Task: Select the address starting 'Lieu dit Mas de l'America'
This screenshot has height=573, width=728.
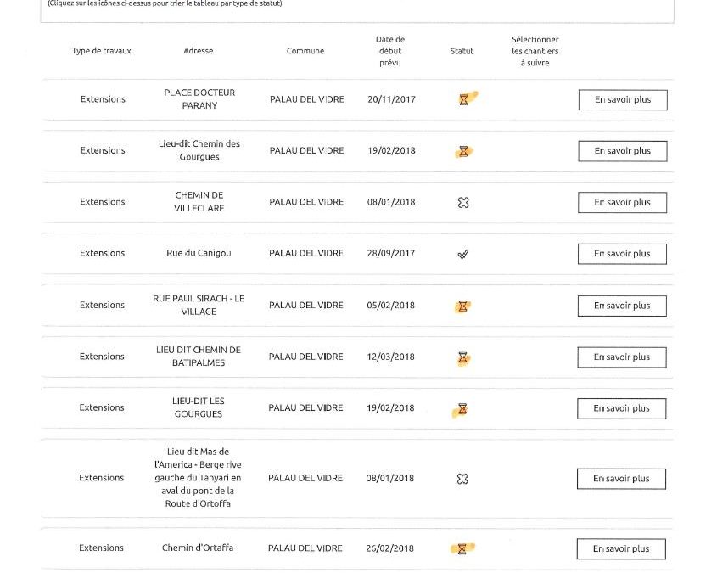Action: [198, 477]
